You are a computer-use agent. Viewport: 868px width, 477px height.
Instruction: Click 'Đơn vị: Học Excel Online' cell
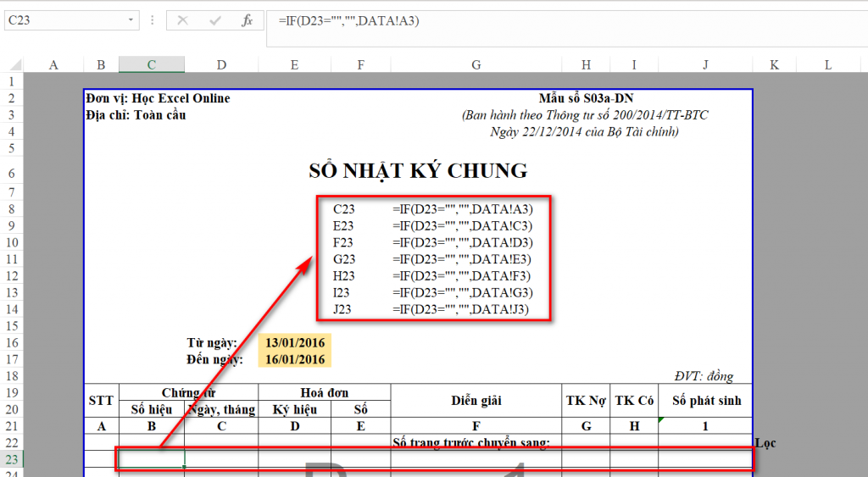tap(158, 98)
